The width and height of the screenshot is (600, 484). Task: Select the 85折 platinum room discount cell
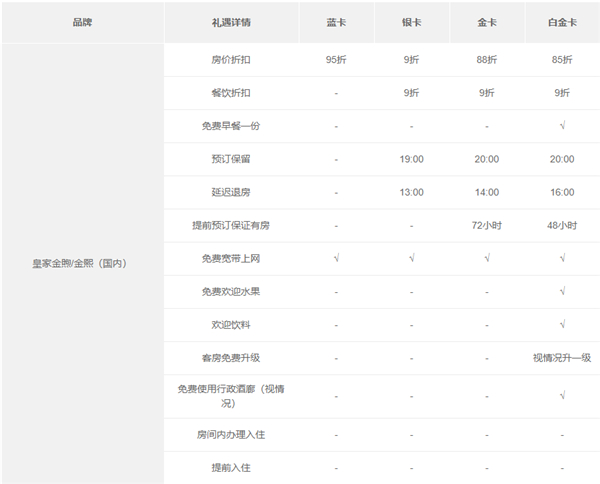[x=561, y=60]
